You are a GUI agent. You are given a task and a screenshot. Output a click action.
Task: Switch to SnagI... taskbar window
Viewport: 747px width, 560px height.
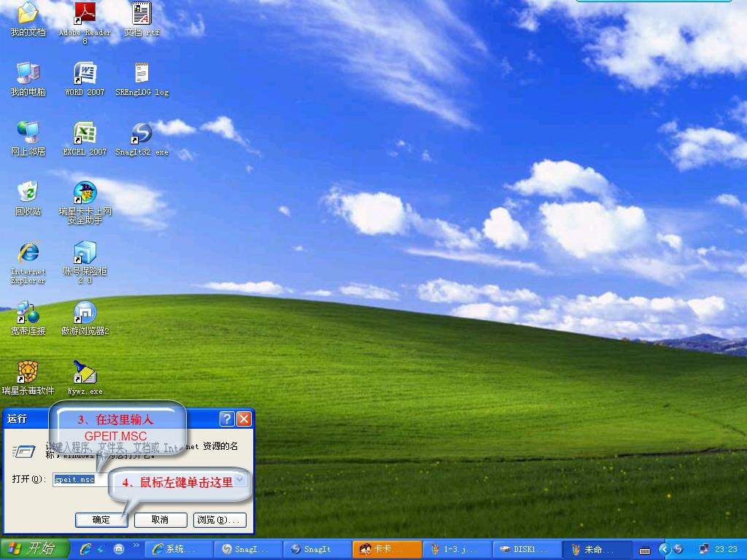click(248, 549)
